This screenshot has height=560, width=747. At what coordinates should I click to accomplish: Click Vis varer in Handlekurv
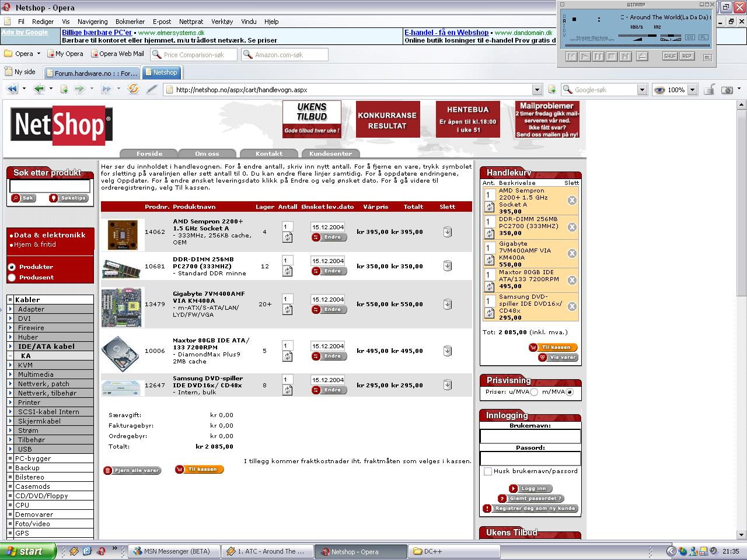point(558,357)
